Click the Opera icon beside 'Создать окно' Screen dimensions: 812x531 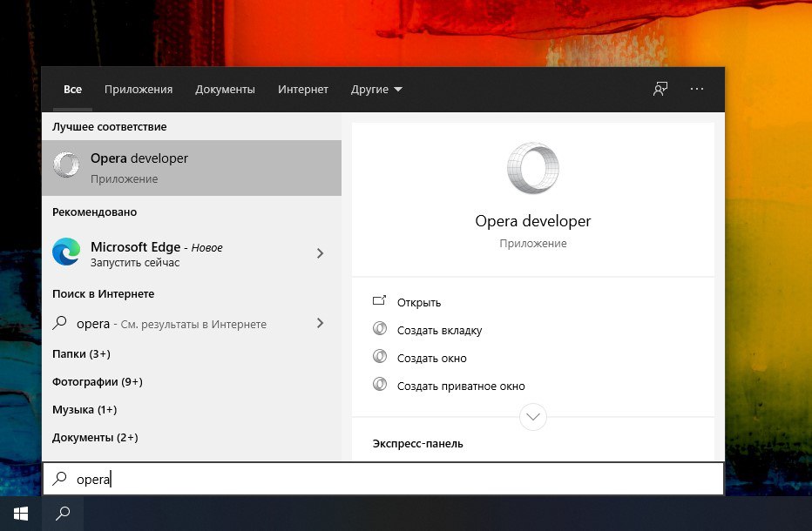pyautogui.click(x=380, y=357)
